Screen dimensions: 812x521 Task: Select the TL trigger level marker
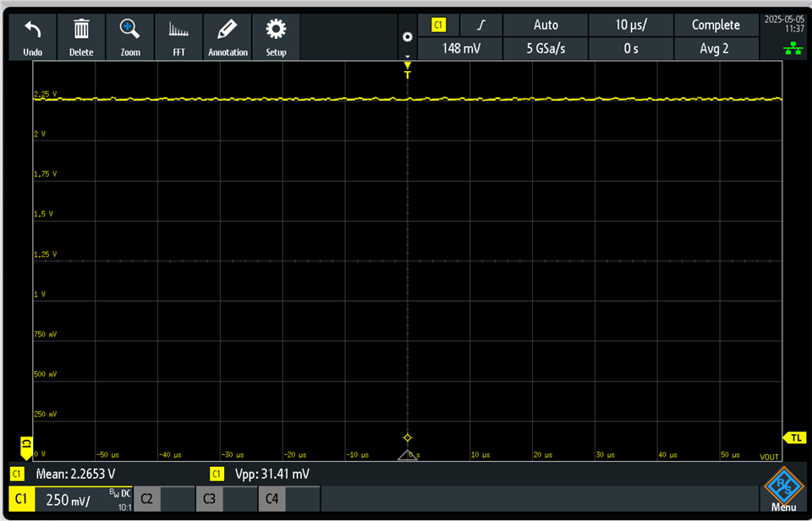pyautogui.click(x=795, y=438)
